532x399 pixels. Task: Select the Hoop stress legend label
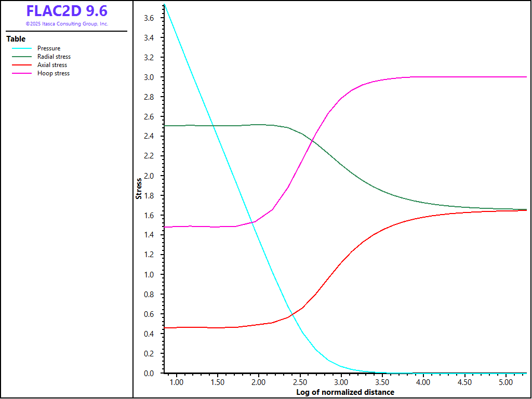click(x=54, y=74)
